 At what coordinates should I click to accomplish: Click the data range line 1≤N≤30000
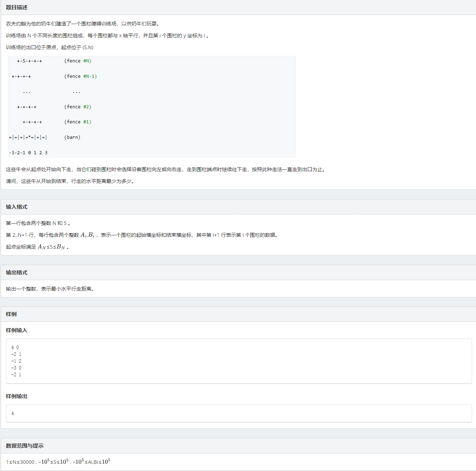pyautogui.click(x=58, y=462)
